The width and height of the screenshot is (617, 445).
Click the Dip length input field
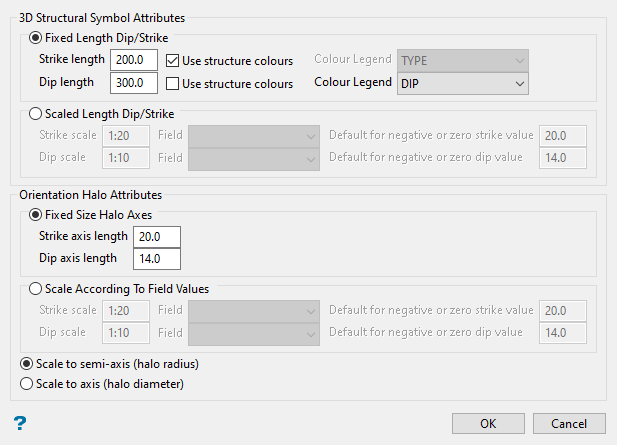pyautogui.click(x=134, y=83)
